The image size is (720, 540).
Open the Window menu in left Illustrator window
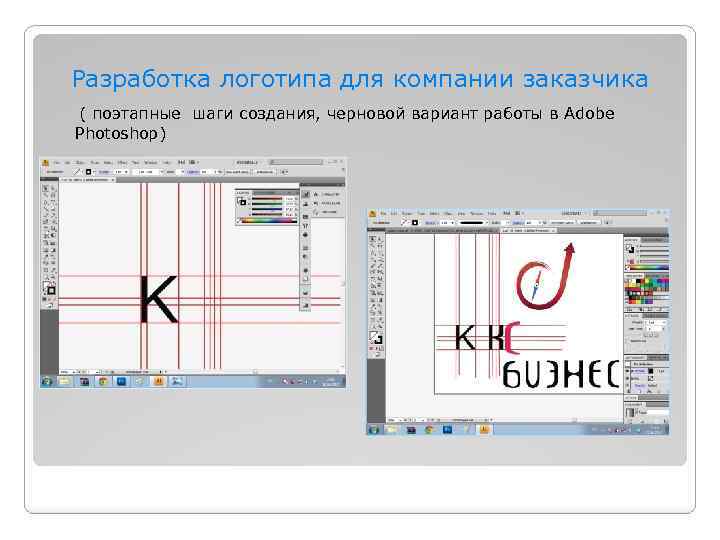(x=151, y=163)
